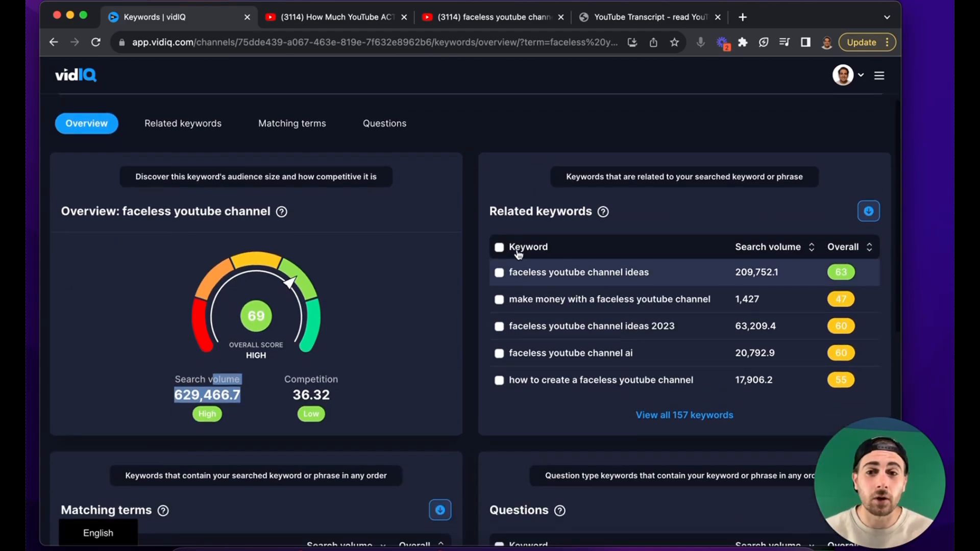Click the browser back navigation arrow

coord(53,42)
